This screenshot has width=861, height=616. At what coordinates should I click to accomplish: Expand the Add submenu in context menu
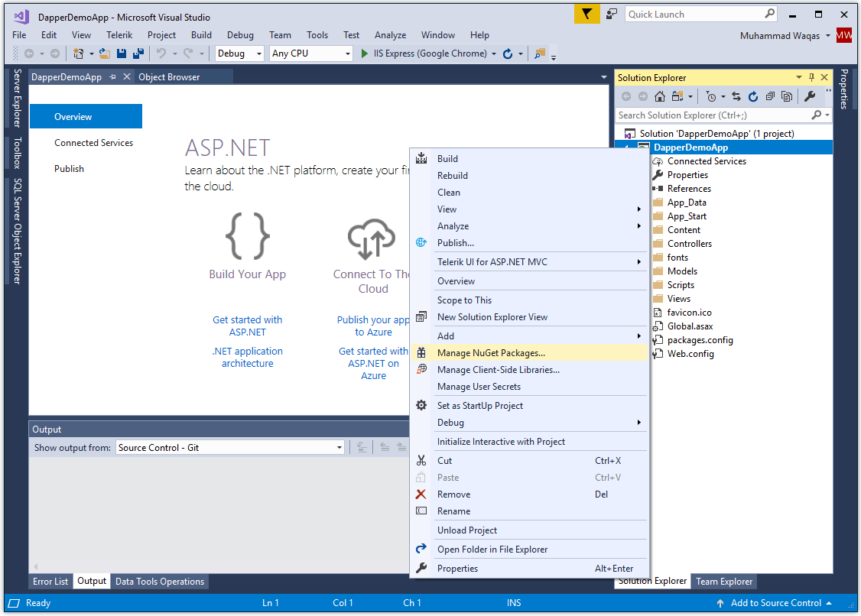tap(446, 336)
